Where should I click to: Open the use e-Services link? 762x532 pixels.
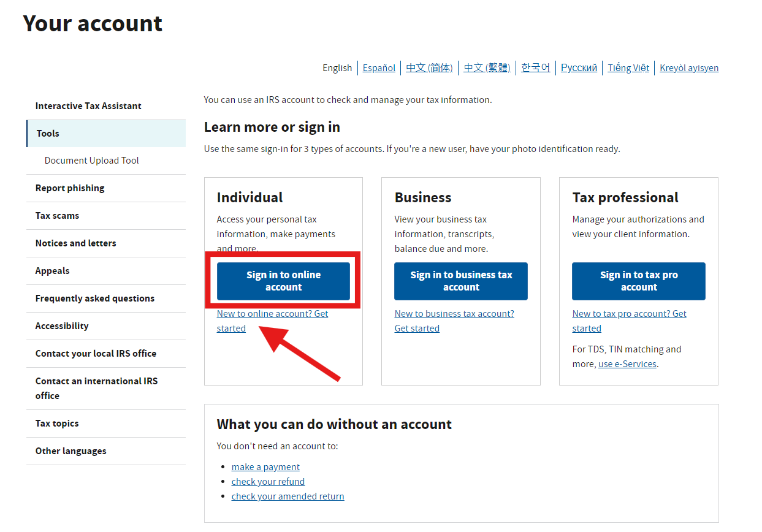click(627, 363)
